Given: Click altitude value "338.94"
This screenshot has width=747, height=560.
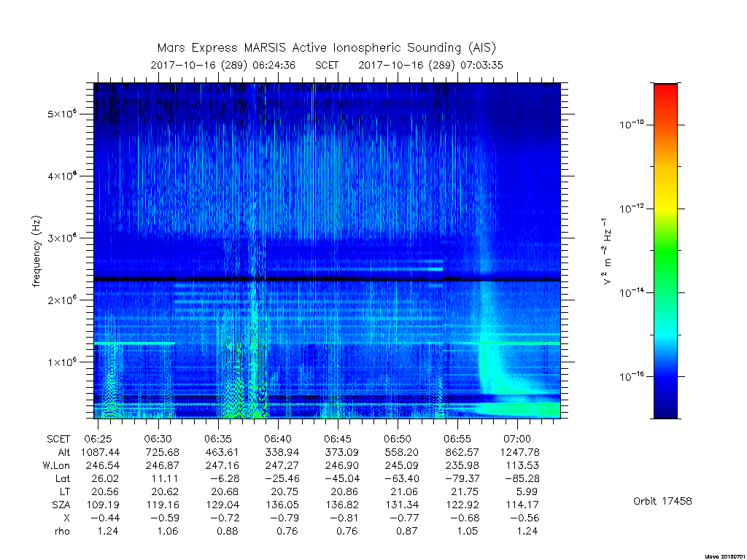Looking at the screenshot, I should (282, 452).
